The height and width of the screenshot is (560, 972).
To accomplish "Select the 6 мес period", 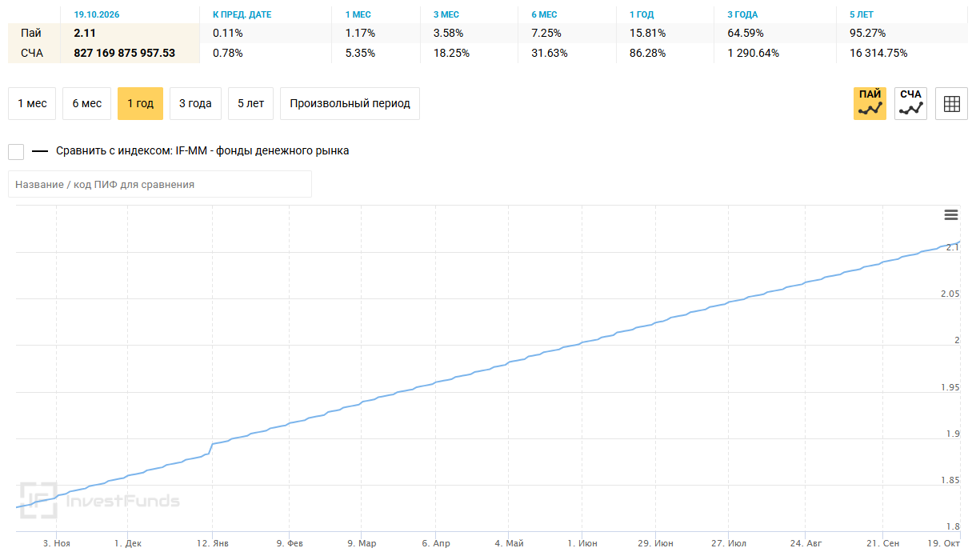I will (86, 104).
